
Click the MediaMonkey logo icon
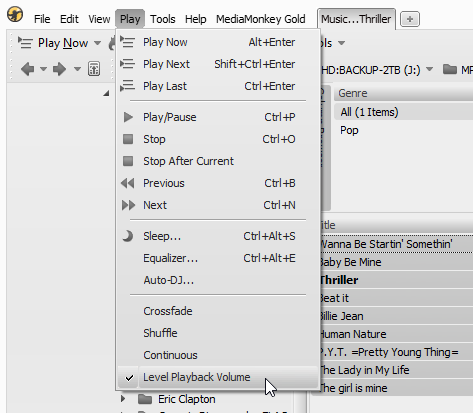pos(15,15)
